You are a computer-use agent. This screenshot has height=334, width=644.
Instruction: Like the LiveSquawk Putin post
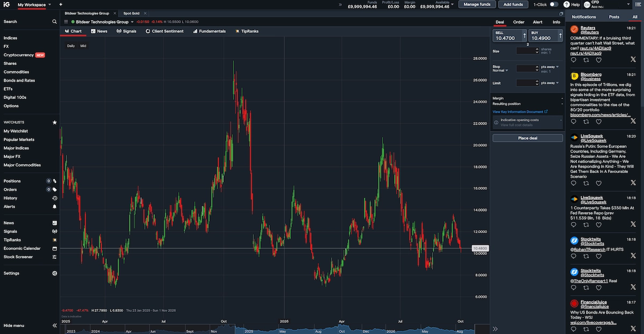[x=598, y=183]
